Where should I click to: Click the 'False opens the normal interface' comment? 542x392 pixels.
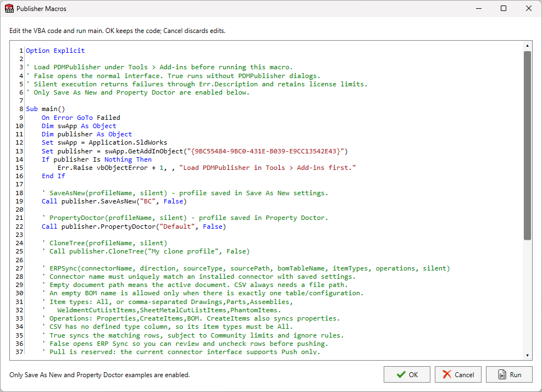(174, 76)
